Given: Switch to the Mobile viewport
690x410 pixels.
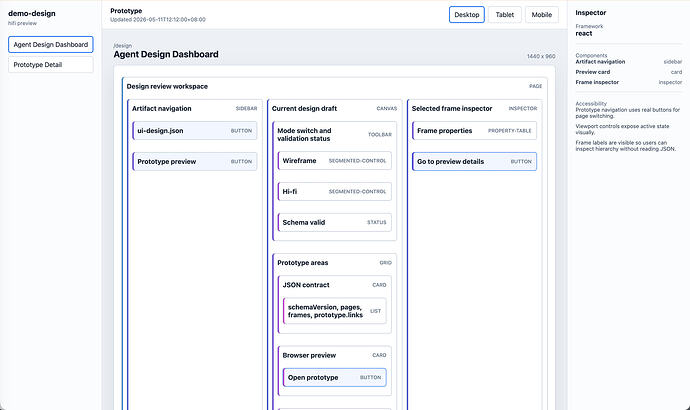Looking at the screenshot, I should (541, 15).
